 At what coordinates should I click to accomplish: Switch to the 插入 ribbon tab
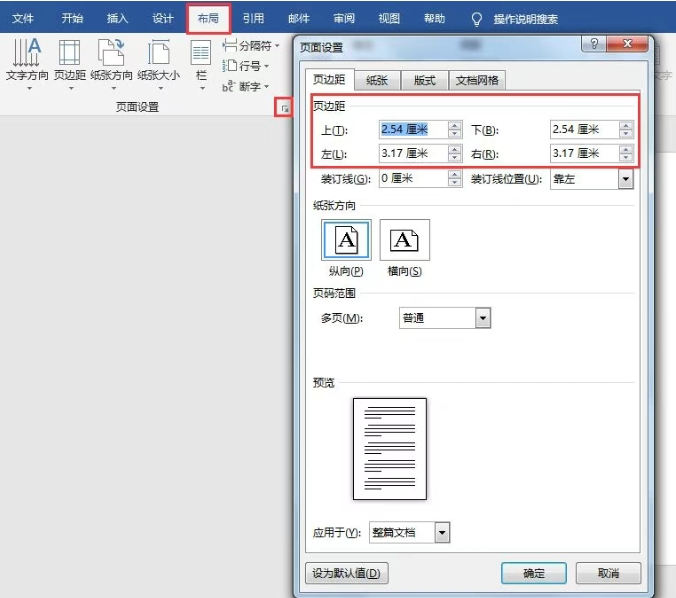(117, 19)
